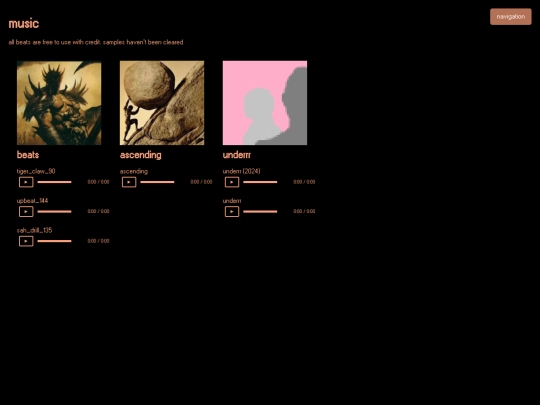The width and height of the screenshot is (540, 405).
Task: Click the pink underrr album cover
Action: pyautogui.click(x=265, y=103)
